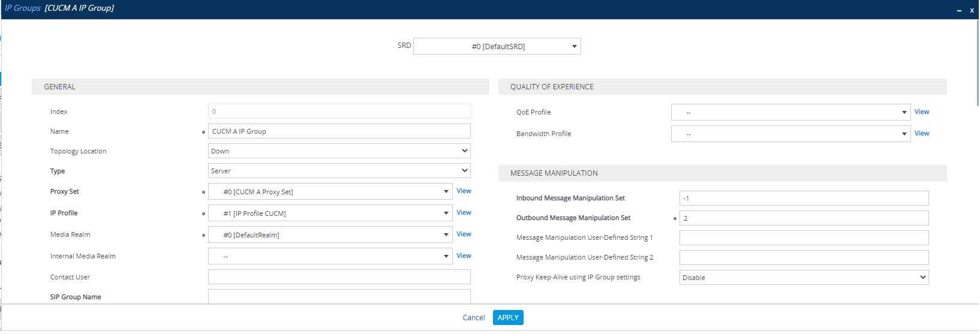This screenshot has height=334, width=980.
Task: Click View link next to Proxy Set
Action: point(464,191)
